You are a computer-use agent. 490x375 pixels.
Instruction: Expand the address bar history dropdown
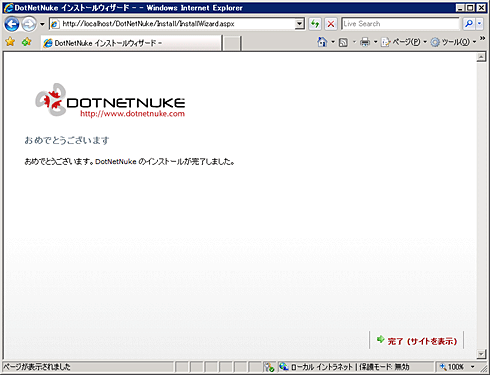(300, 24)
